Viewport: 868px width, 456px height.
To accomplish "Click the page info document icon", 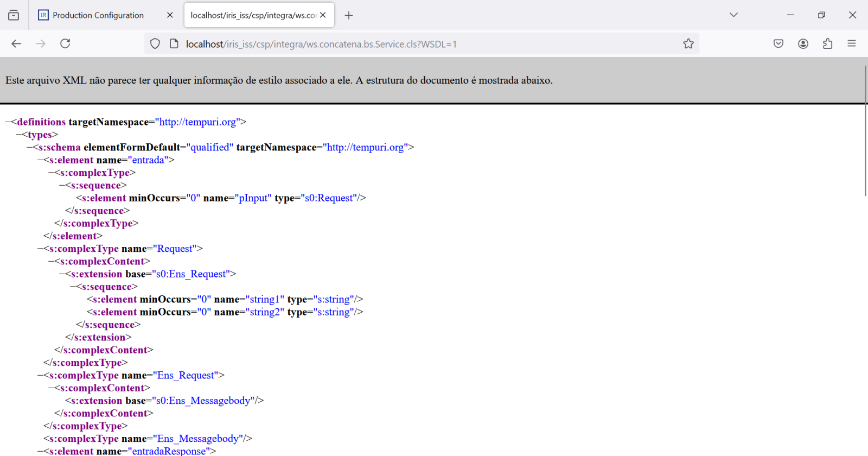I will (174, 44).
